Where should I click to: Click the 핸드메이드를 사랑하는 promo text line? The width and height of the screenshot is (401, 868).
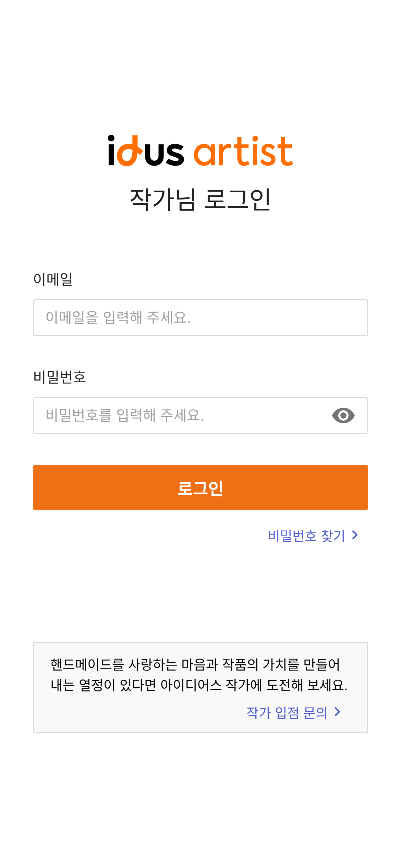pyautogui.click(x=195, y=664)
